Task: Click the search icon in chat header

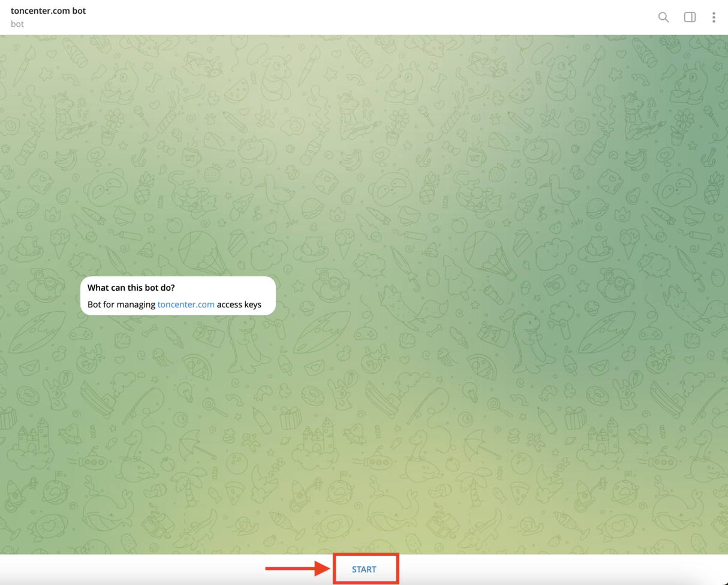Action: click(x=663, y=17)
